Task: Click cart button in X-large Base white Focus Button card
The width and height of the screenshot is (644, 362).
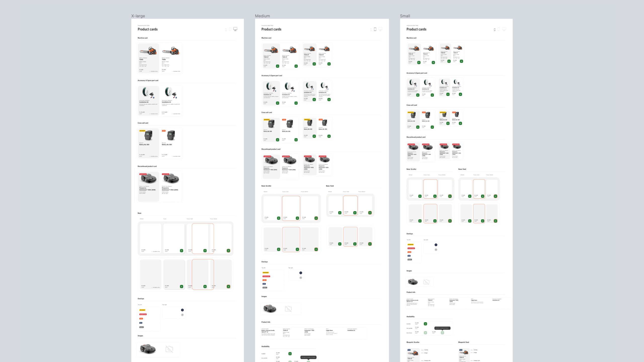Action: coord(228,251)
